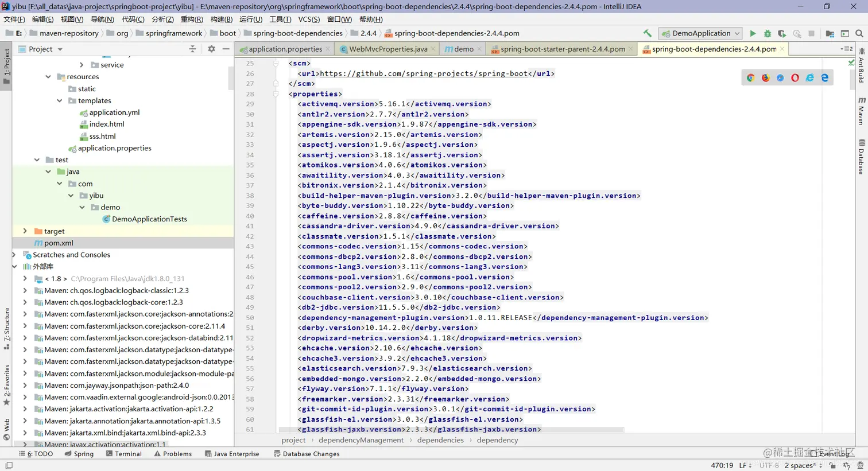Open Database Changes tool window
This screenshot has height=471, width=868.
point(307,454)
